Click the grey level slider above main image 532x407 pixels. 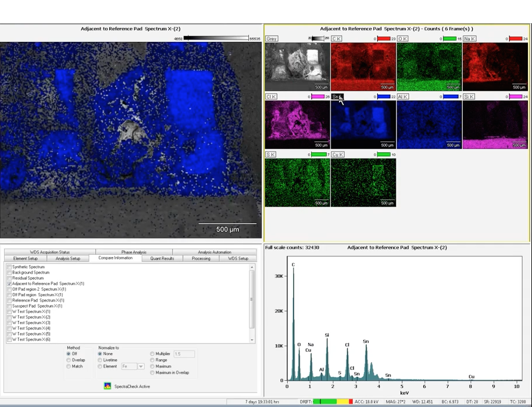[x=216, y=38]
